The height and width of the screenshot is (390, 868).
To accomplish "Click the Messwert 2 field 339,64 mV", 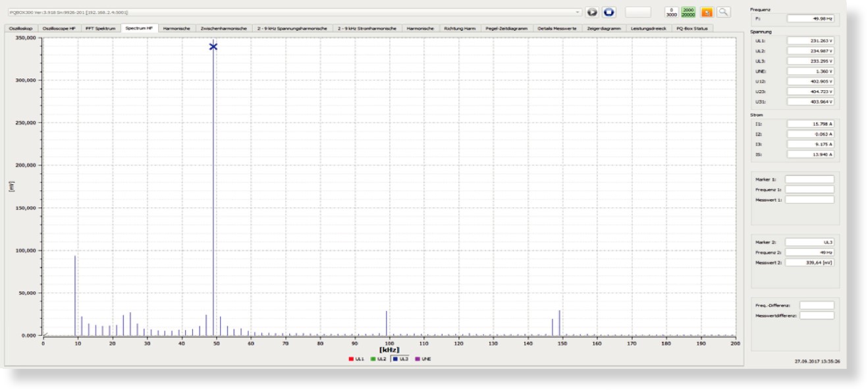I will coord(809,263).
